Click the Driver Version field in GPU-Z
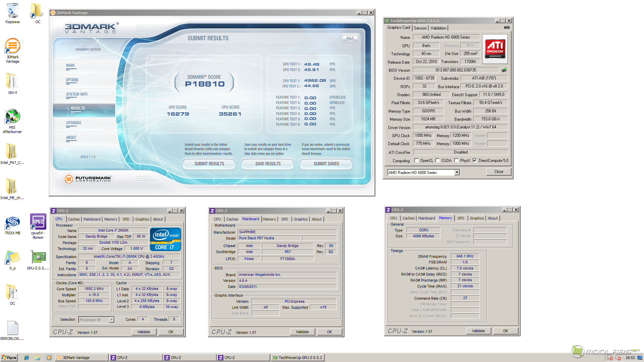Viewport: 644px width, 362px height. tap(460, 127)
